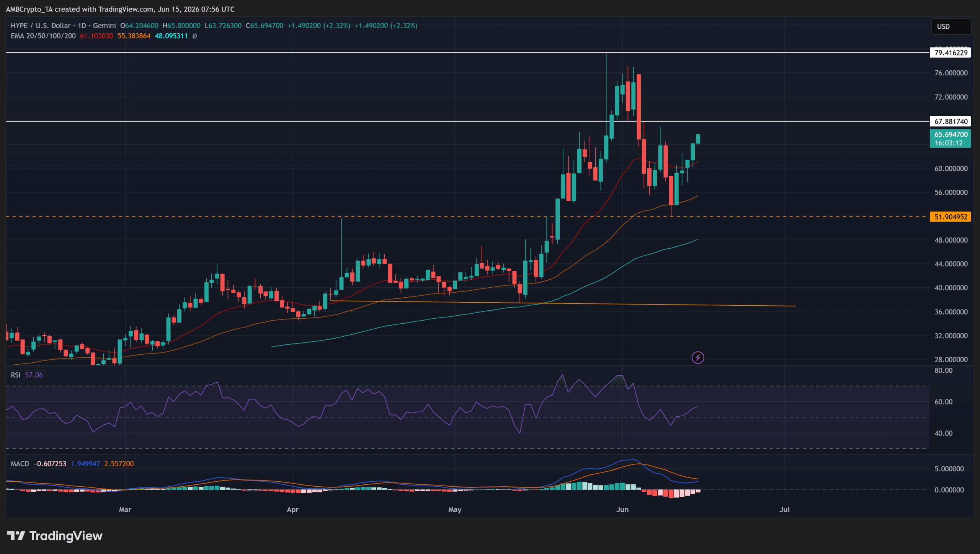Screen dimensions: 980x554
Task: Click the EMA value 61.103030
Action: (x=96, y=36)
